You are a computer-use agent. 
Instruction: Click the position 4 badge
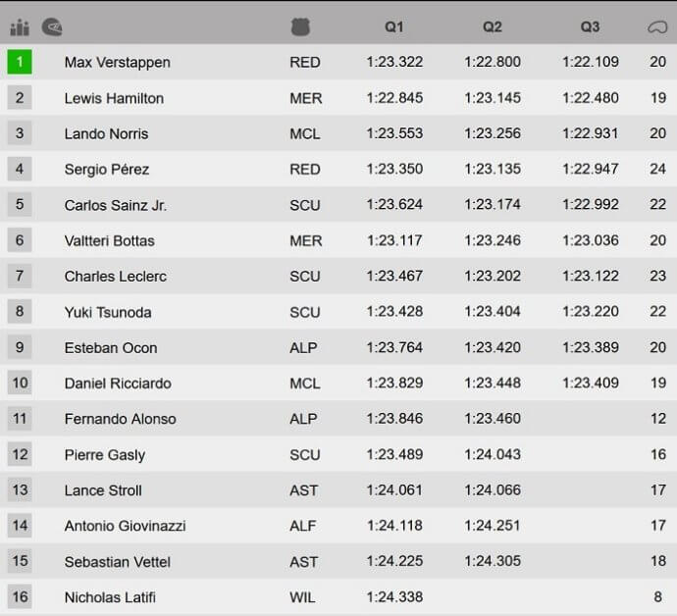click(20, 169)
